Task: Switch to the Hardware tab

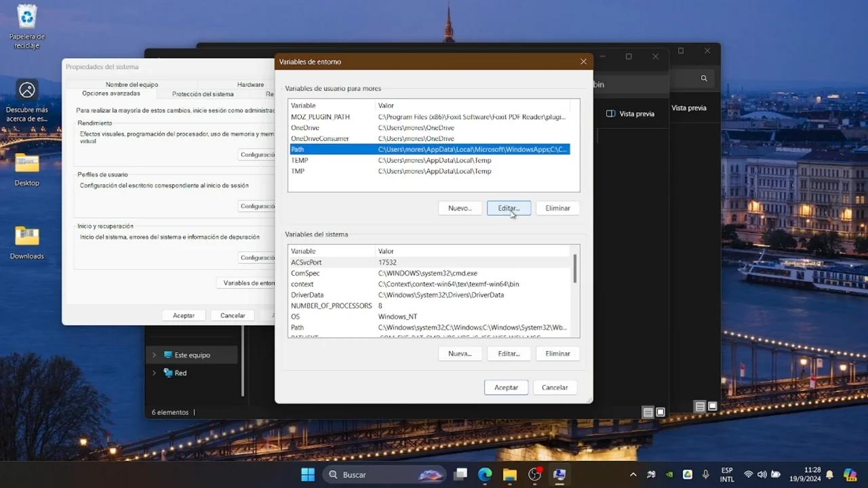Action: [x=250, y=84]
